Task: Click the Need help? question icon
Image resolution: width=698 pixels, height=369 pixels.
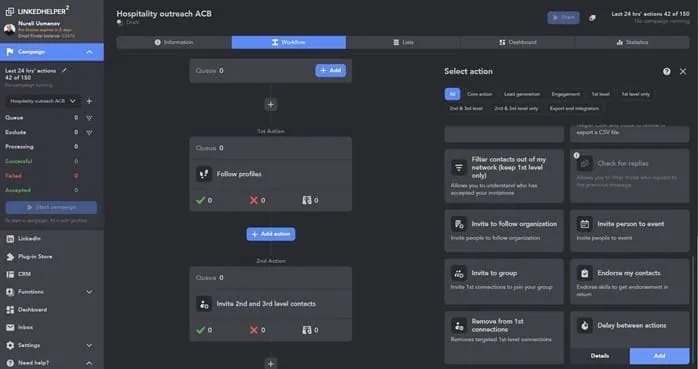Action: tap(10, 363)
